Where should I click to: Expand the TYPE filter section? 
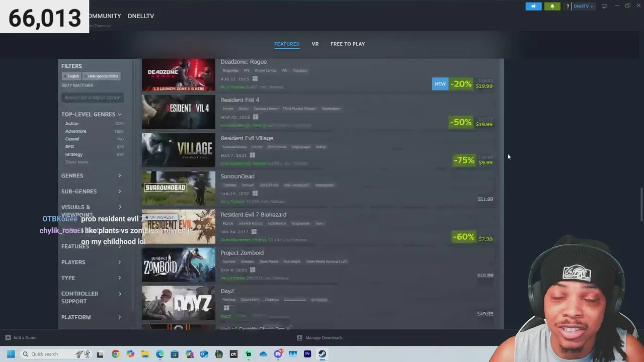click(x=91, y=278)
